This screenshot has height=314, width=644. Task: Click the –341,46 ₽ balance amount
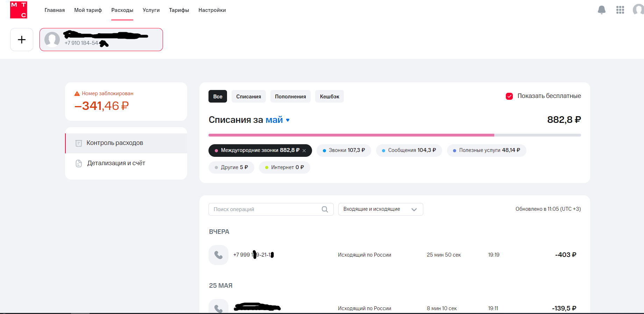tap(102, 106)
